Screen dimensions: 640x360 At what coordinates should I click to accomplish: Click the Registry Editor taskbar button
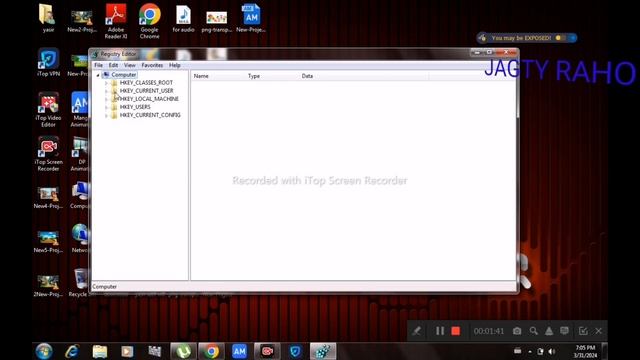coord(323,351)
